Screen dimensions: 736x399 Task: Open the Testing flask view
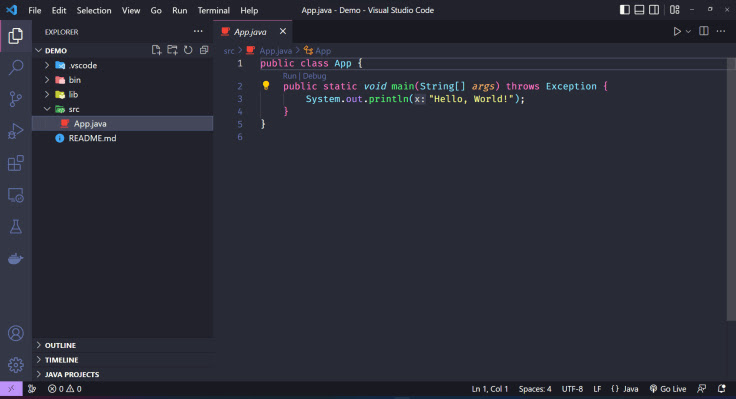click(15, 227)
